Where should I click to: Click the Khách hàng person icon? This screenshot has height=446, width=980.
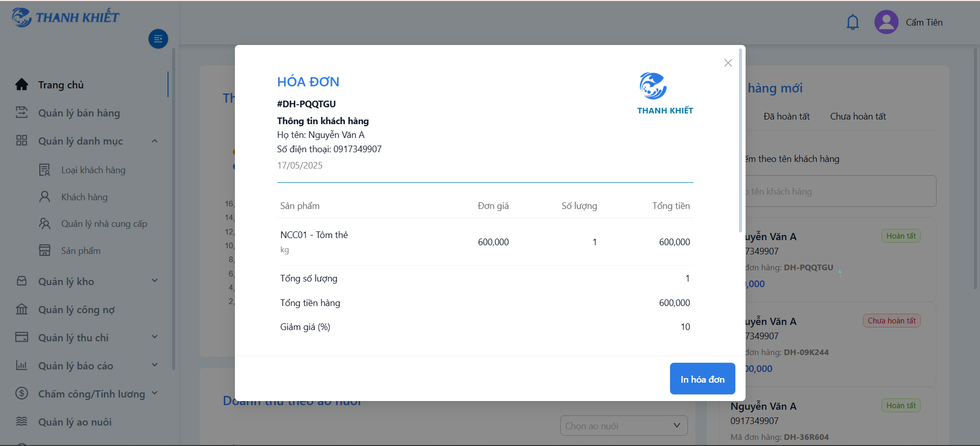45,197
